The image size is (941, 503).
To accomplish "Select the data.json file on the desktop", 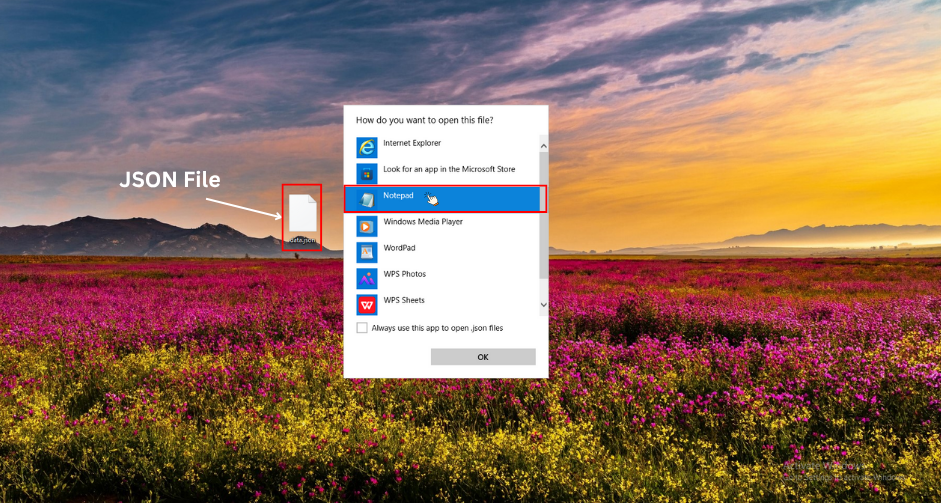I will pyautogui.click(x=302, y=217).
